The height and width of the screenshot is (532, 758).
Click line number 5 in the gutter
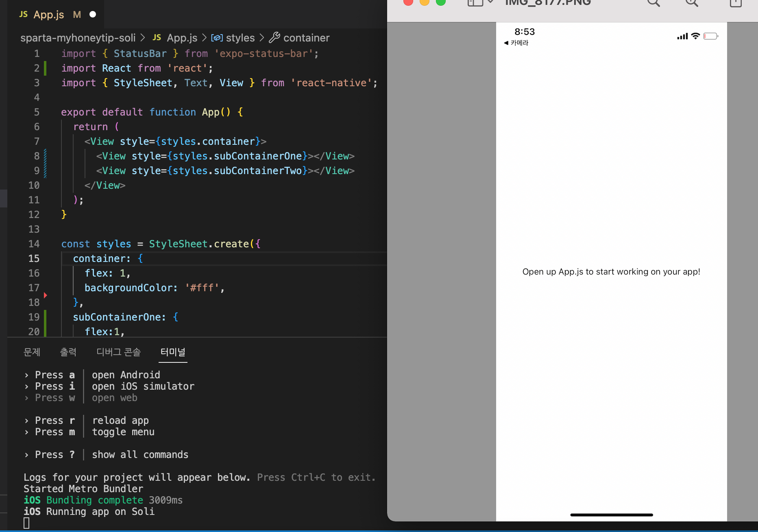pyautogui.click(x=37, y=112)
